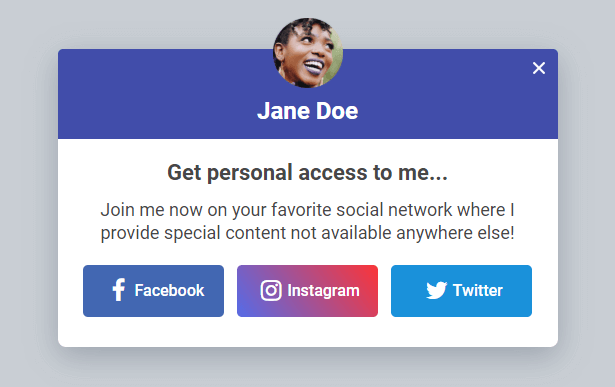Open the gradient Instagram button
This screenshot has height=387, width=615.
(308, 291)
